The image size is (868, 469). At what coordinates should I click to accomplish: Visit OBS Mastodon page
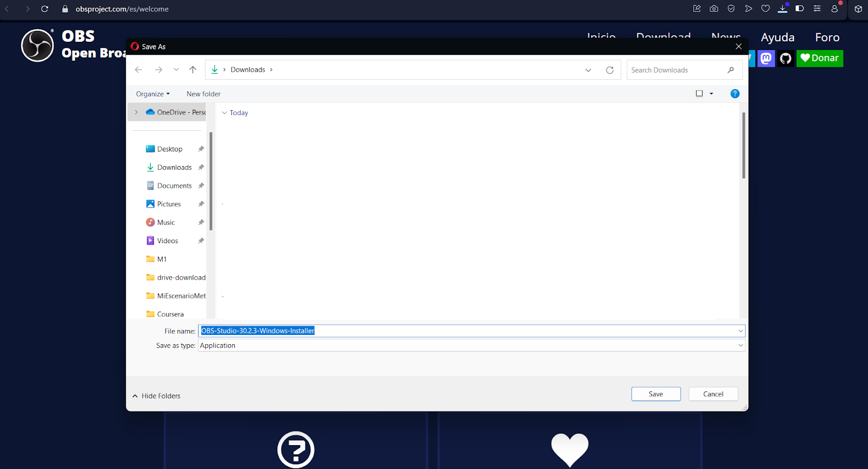[x=766, y=58]
